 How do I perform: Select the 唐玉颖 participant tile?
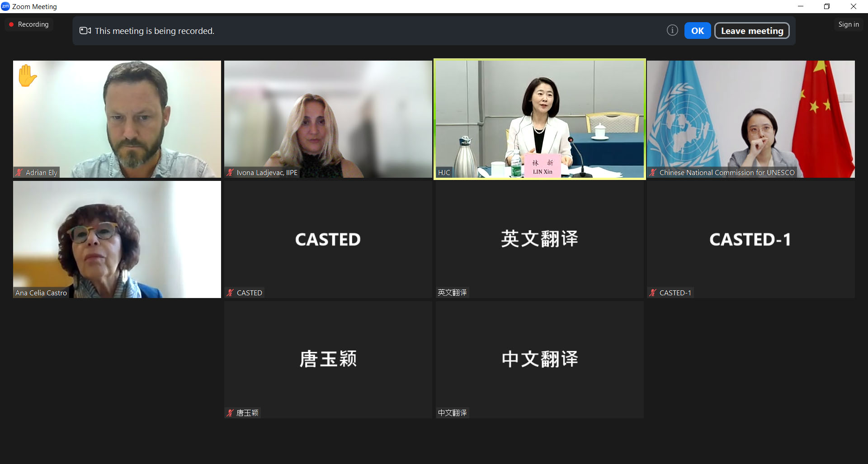(328, 360)
